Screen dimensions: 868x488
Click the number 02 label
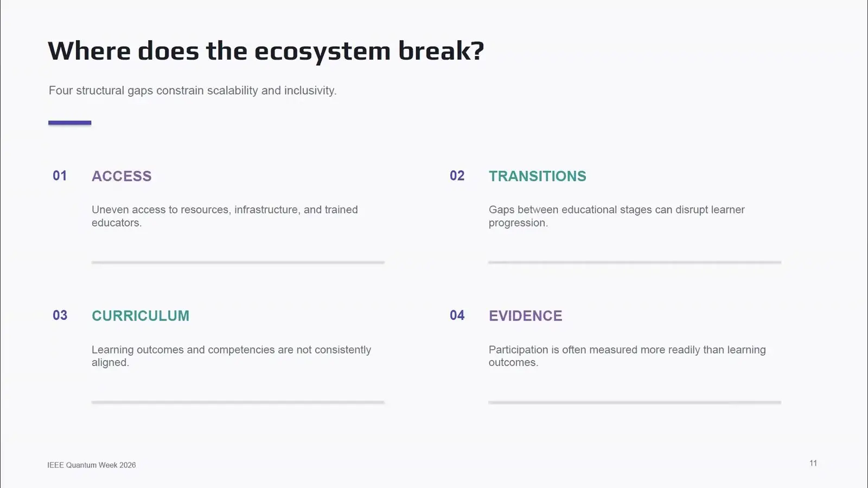[457, 176]
